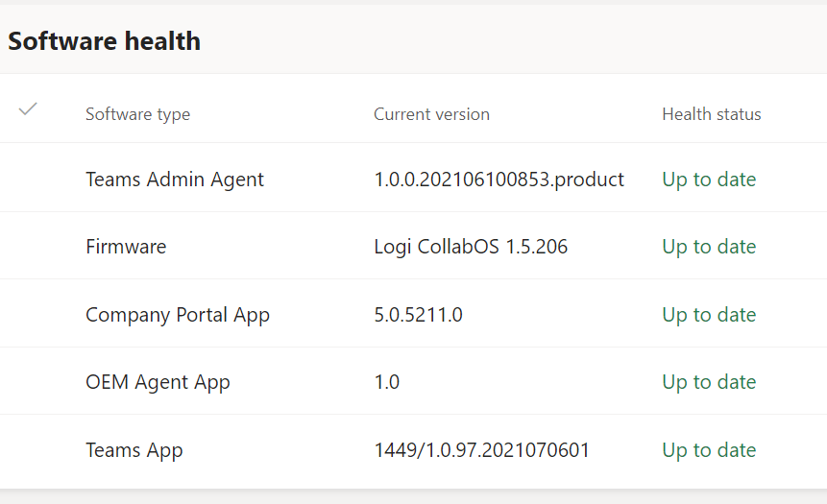827x504 pixels.
Task: Open Firmware 'Up to date' status
Action: pyautogui.click(x=709, y=247)
